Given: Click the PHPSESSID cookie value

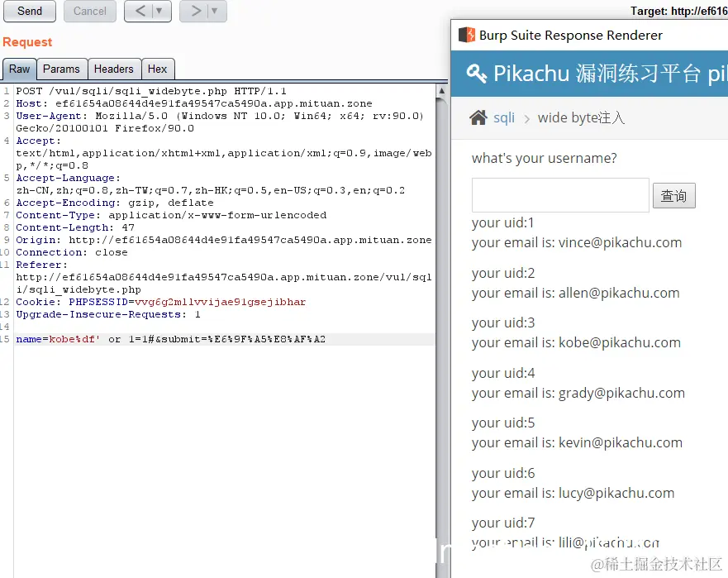Looking at the screenshot, I should pos(220,302).
